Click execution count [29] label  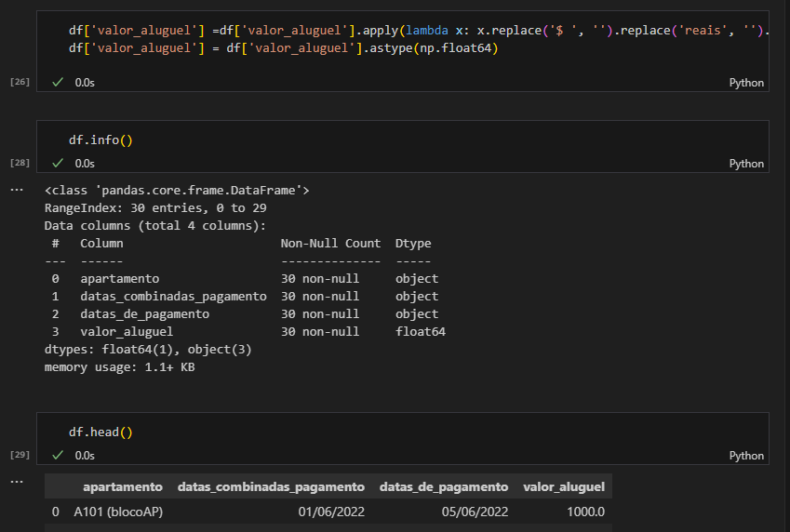coord(20,455)
